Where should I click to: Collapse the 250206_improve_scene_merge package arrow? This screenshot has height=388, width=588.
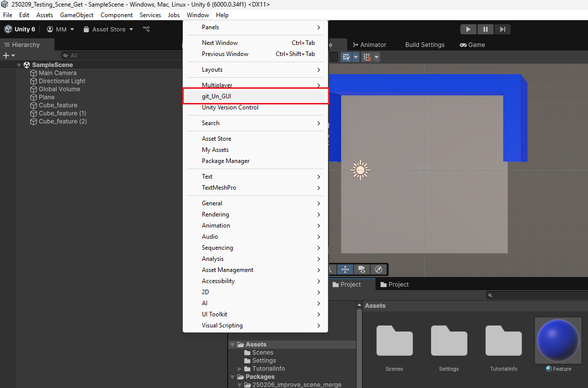(240, 385)
